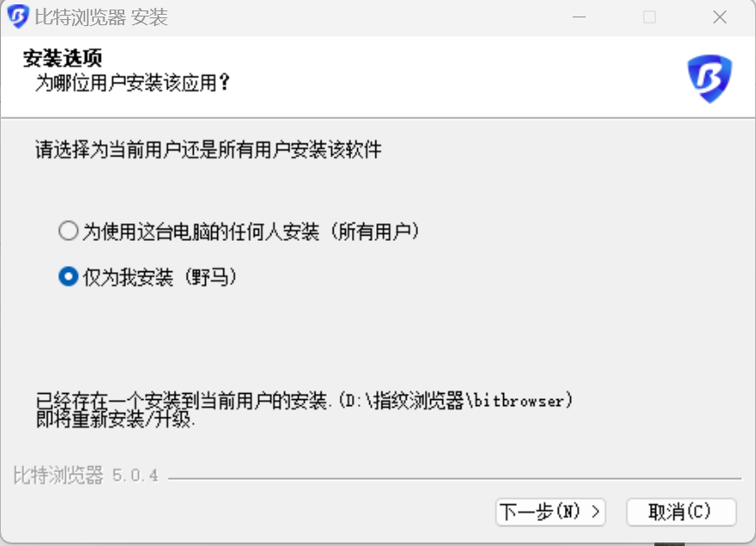Image resolution: width=756 pixels, height=546 pixels.
Task: Click the window title text 比特浏览器 安装
Action: (x=102, y=17)
